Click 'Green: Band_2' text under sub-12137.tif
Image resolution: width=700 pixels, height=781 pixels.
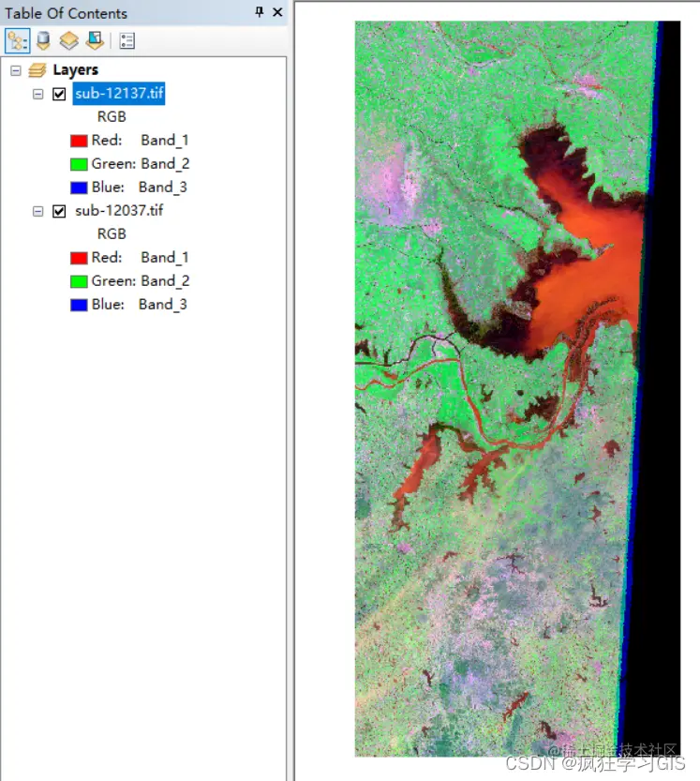tap(141, 164)
